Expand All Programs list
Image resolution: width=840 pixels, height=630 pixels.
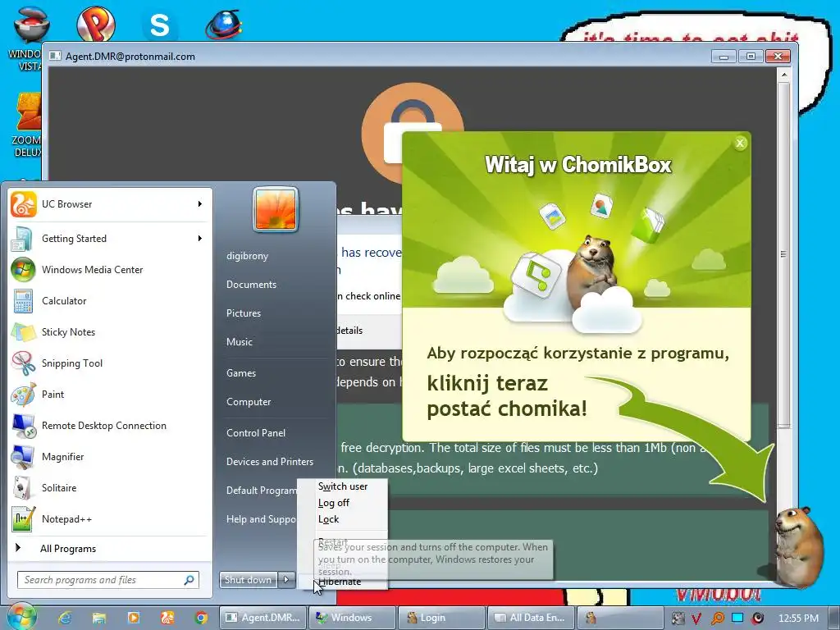(109, 549)
